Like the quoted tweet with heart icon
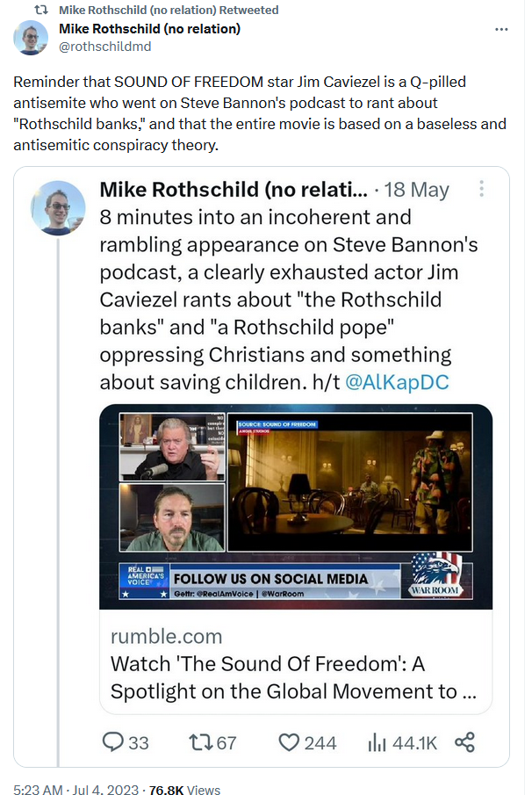 [290, 742]
